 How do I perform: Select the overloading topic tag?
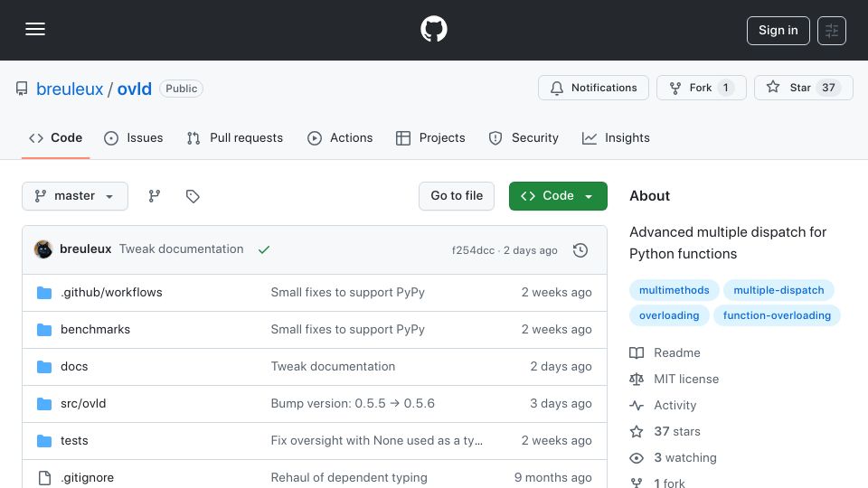click(x=669, y=315)
